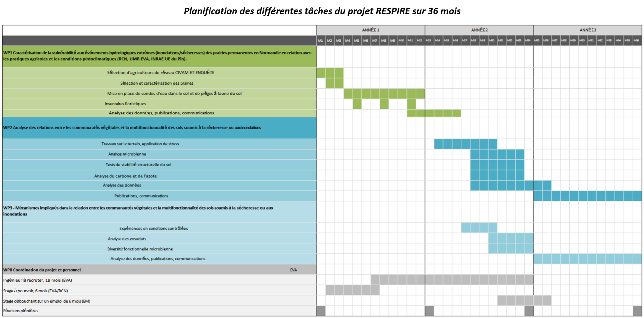This screenshot has width=644, height=318.
Task: Click the M7 month column header
Action: click(375, 41)
